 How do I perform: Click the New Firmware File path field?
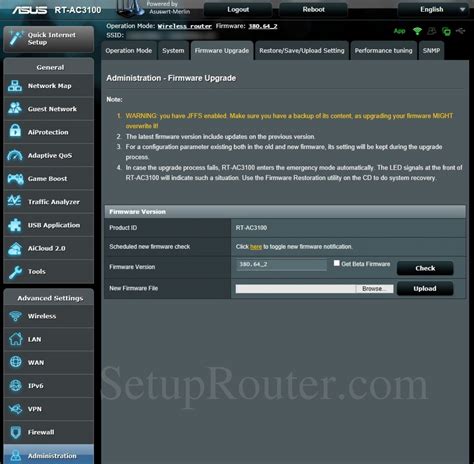(x=296, y=289)
